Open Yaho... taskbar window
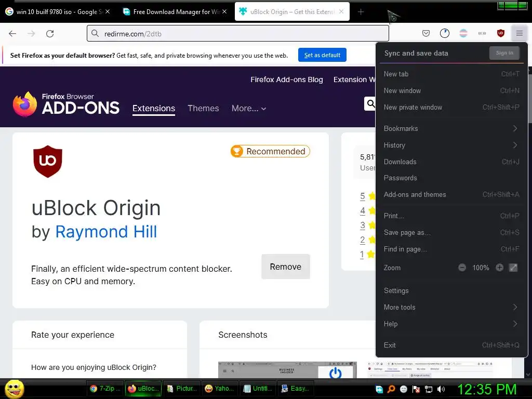 220,389
